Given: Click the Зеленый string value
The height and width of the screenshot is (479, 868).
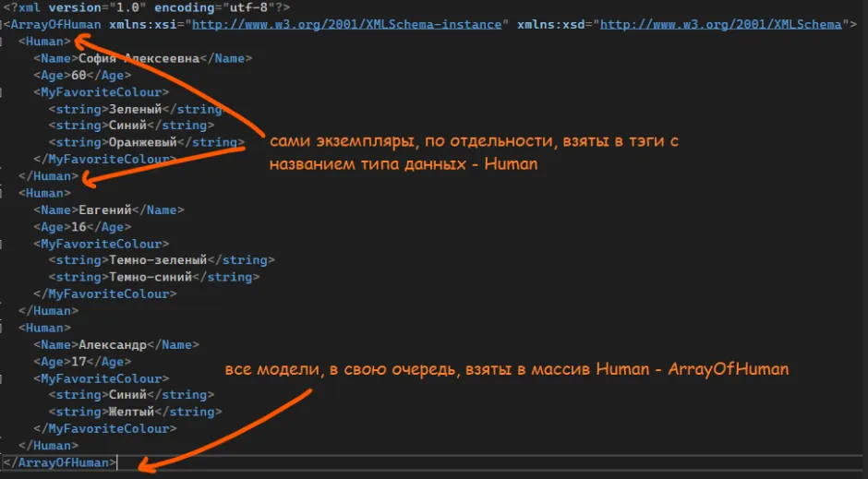Looking at the screenshot, I should (x=135, y=109).
